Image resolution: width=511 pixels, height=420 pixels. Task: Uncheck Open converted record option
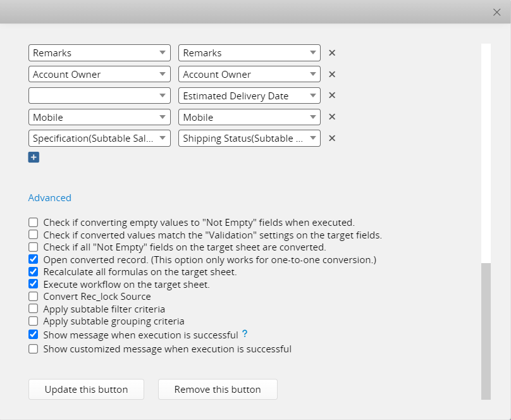(34, 259)
